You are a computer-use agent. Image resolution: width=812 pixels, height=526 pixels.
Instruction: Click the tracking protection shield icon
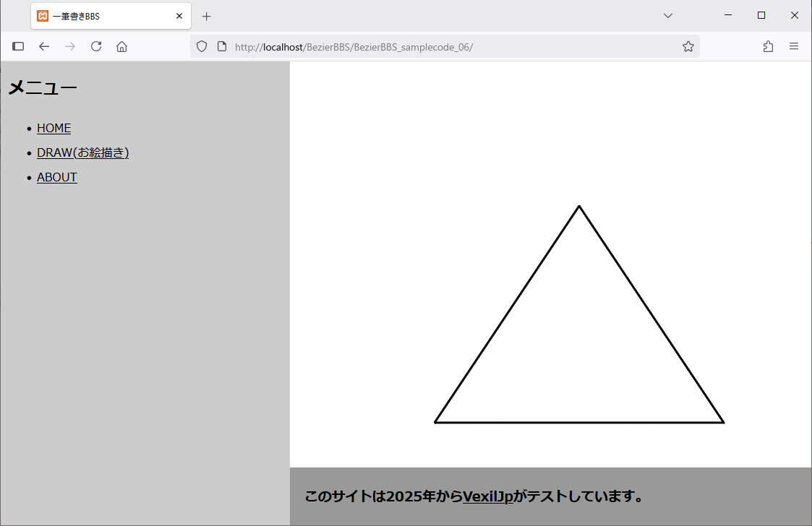click(201, 46)
